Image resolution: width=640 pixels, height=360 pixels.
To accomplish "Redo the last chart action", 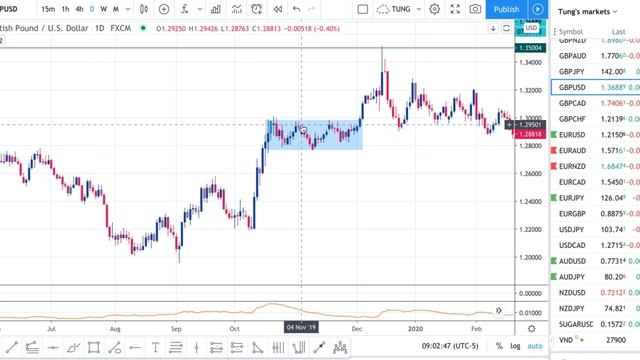I will click(x=311, y=9).
